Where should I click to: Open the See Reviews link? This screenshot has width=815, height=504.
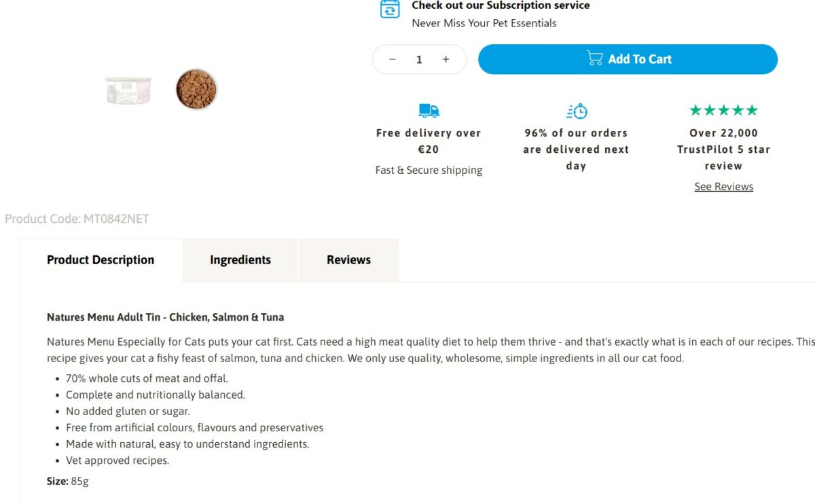[x=723, y=187]
